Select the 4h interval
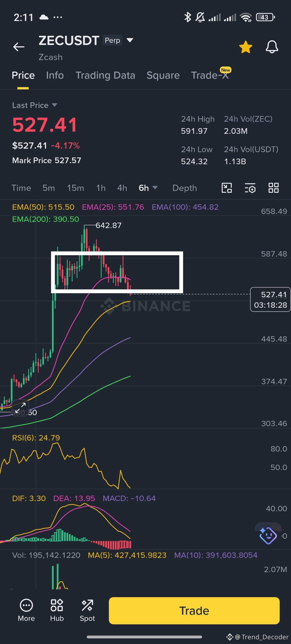 pyautogui.click(x=122, y=188)
